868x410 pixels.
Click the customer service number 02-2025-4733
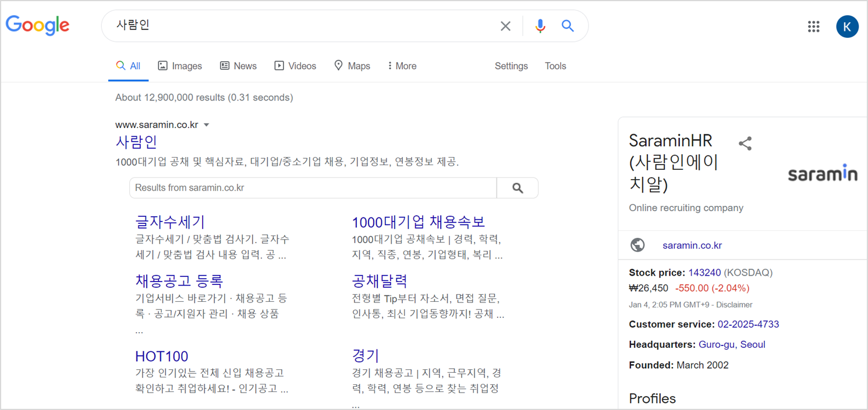(748, 324)
